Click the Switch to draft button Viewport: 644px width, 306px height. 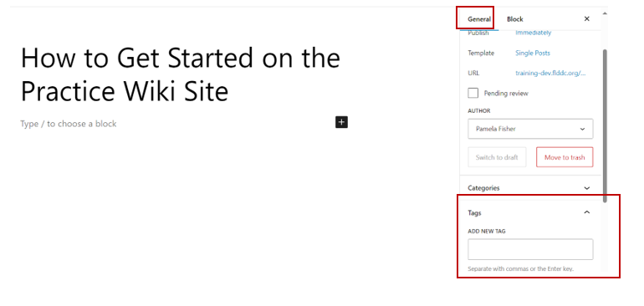(x=497, y=157)
